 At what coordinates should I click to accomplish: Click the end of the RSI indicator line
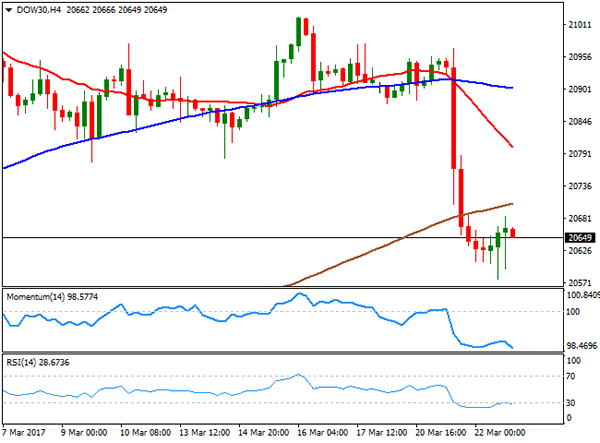click(511, 404)
